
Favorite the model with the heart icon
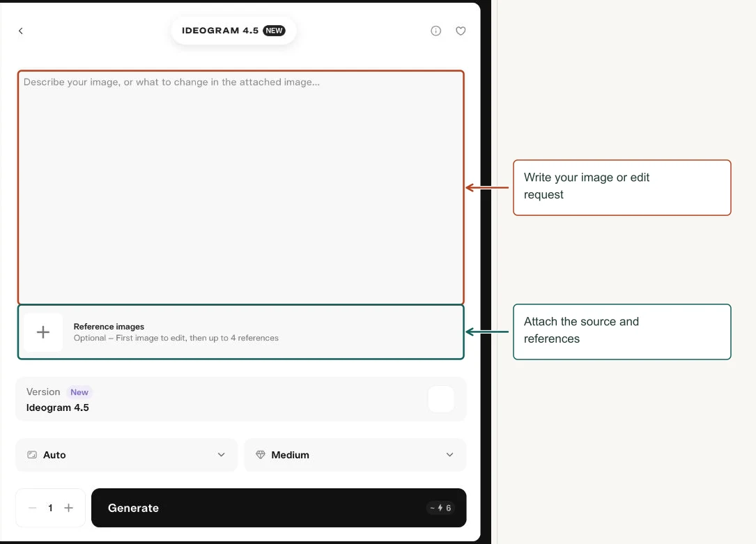461,31
